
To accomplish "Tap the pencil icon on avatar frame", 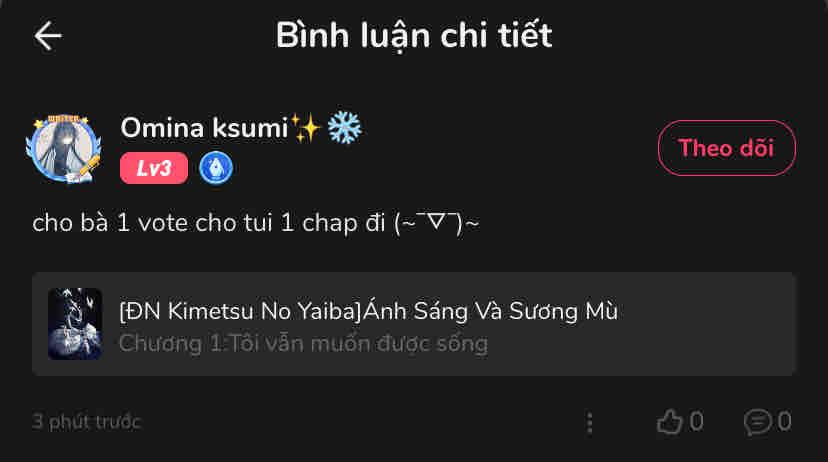I will [88, 165].
